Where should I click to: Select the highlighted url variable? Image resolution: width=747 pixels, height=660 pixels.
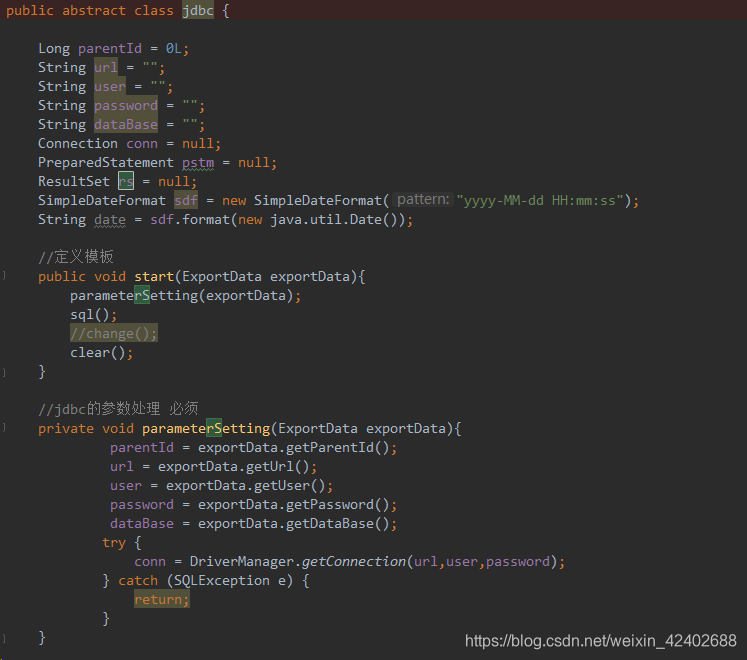point(106,68)
